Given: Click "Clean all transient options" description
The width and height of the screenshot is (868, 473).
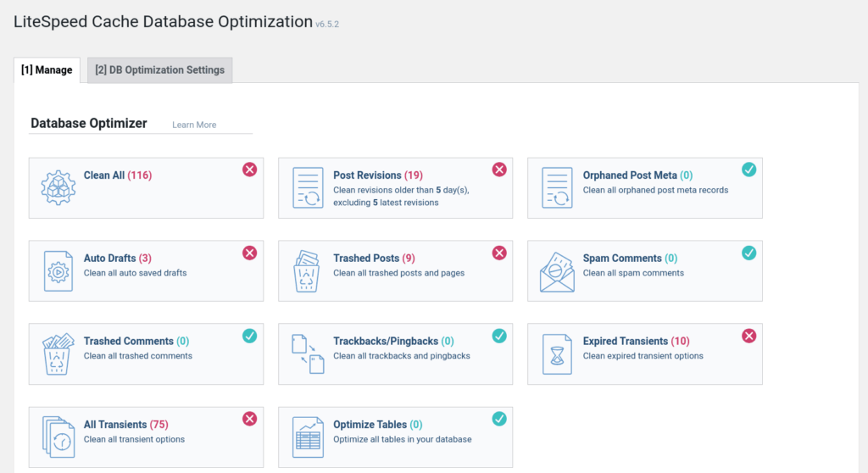Looking at the screenshot, I should [134, 439].
